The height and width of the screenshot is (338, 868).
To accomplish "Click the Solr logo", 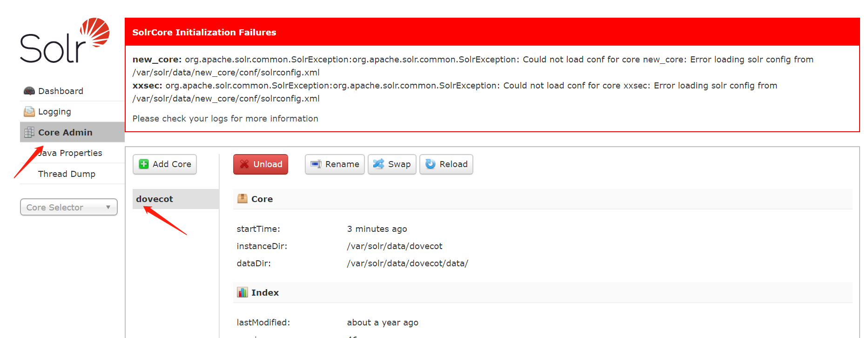I will [64, 41].
